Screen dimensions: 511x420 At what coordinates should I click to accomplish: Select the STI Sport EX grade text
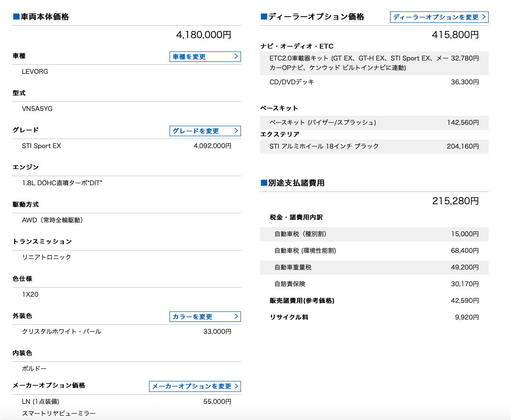[41, 146]
